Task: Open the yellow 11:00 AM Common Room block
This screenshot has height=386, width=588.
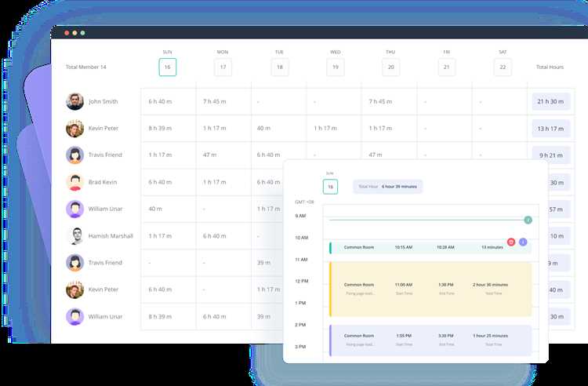Action: coord(430,289)
